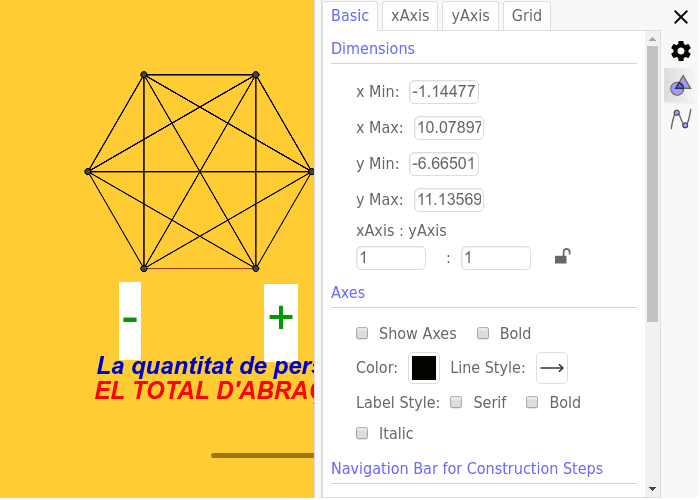The height and width of the screenshot is (500, 700).
Task: Select the curve graph icon
Action: [x=680, y=119]
